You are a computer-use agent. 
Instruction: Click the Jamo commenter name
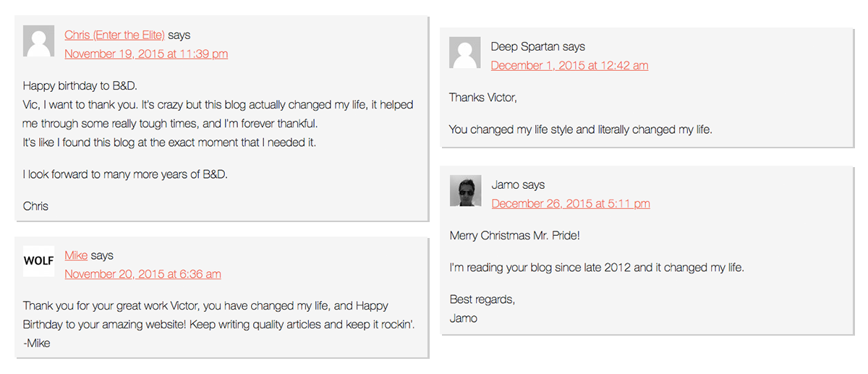[505, 184]
